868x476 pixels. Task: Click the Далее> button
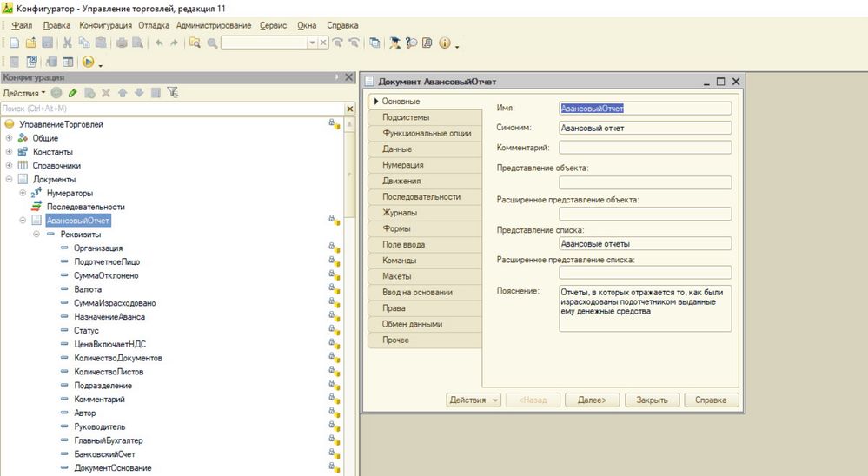pyautogui.click(x=592, y=400)
